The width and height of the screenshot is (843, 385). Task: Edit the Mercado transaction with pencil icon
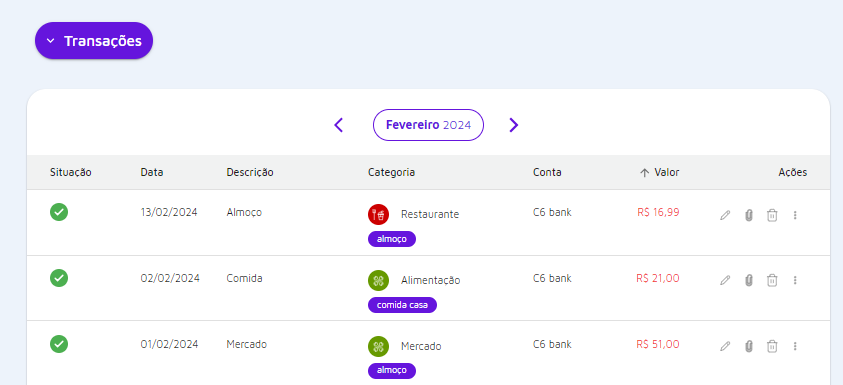(725, 346)
